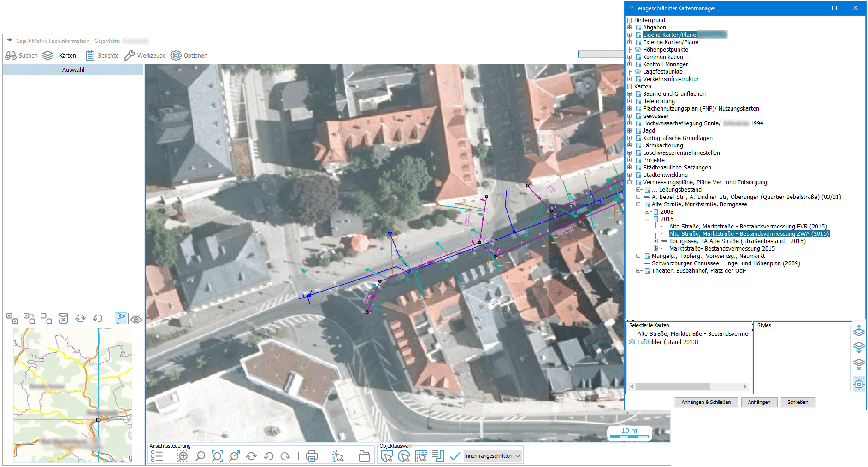Toggle the flag marker button
Image resolution: width=868 pixels, height=467 pixels.
pos(121,318)
